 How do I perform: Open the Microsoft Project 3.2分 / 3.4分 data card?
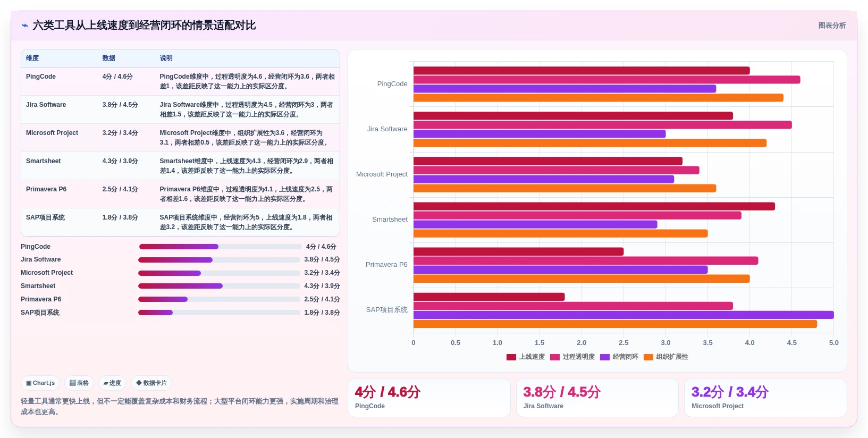pyautogui.click(x=765, y=398)
